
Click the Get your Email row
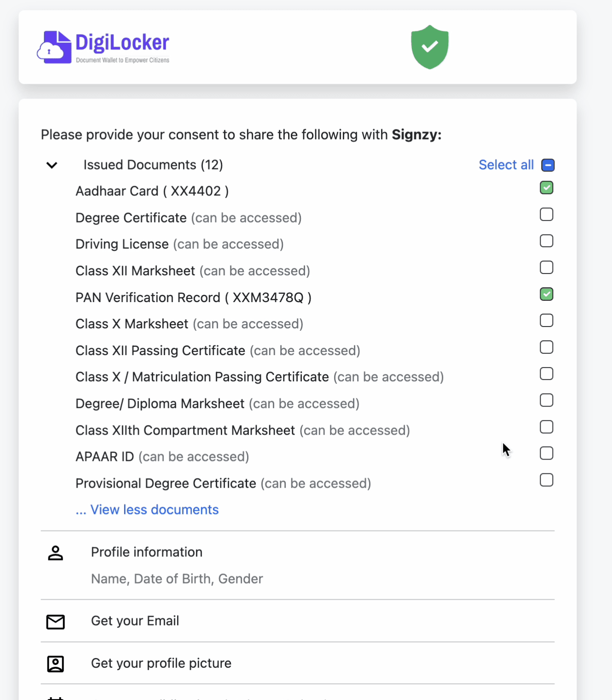tap(135, 621)
